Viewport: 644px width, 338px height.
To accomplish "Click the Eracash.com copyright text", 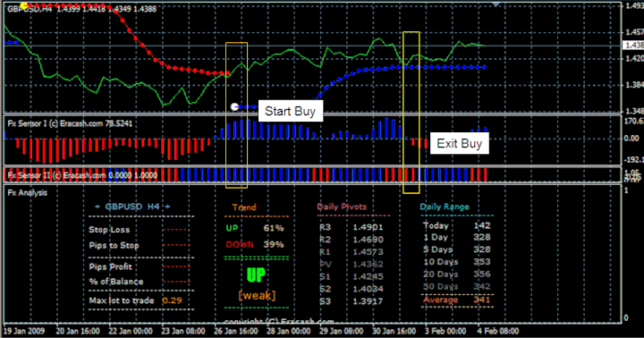I will click(279, 321).
